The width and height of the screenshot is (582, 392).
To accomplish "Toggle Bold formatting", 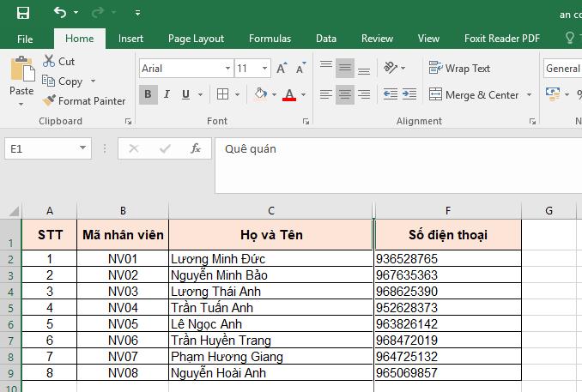I will (x=149, y=94).
